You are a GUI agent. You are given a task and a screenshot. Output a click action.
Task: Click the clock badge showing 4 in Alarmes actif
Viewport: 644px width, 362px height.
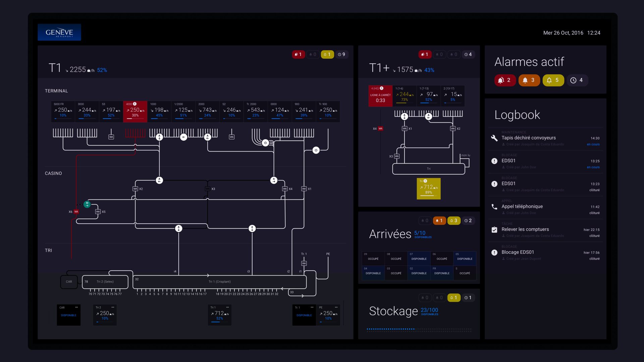tap(577, 80)
